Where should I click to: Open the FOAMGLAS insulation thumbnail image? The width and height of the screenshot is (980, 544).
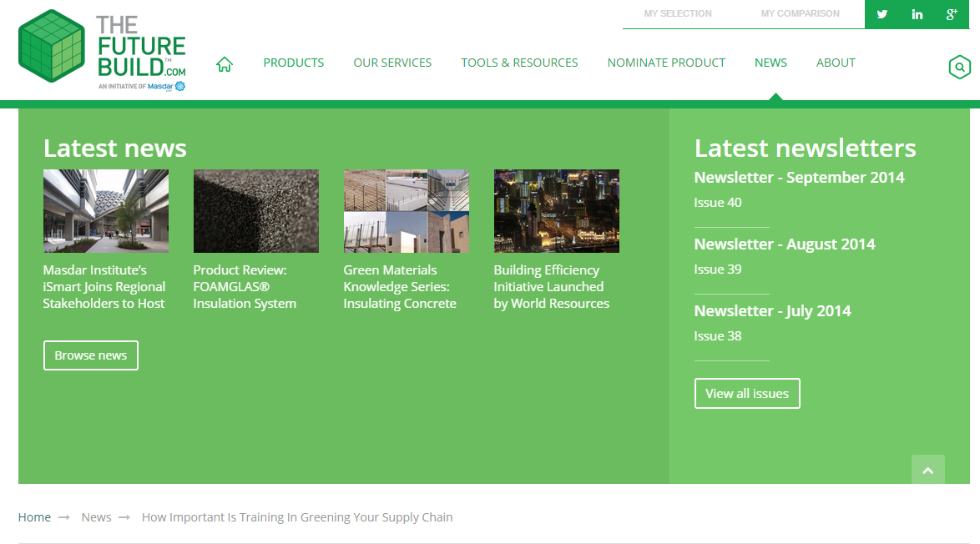255,211
